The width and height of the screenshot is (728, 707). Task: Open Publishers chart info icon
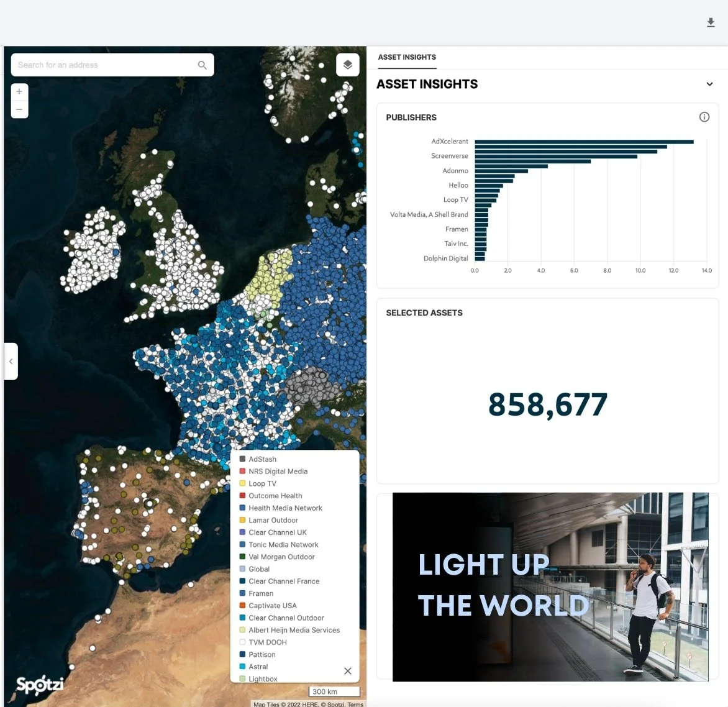704,117
